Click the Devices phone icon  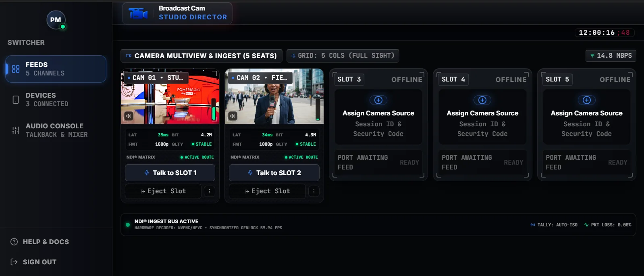tap(16, 100)
